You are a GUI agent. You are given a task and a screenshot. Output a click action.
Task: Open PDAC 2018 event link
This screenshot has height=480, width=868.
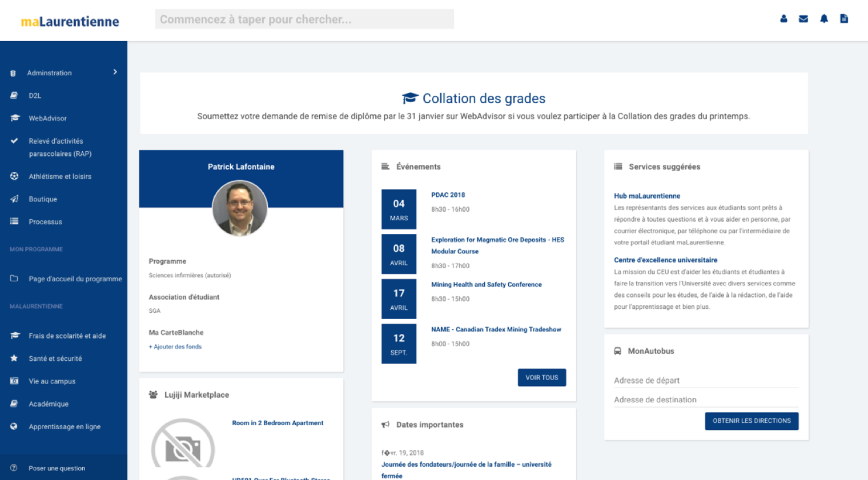tap(448, 195)
